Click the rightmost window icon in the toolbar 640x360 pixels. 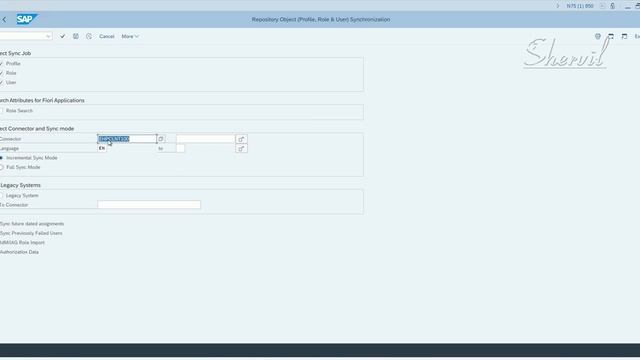(x=624, y=36)
